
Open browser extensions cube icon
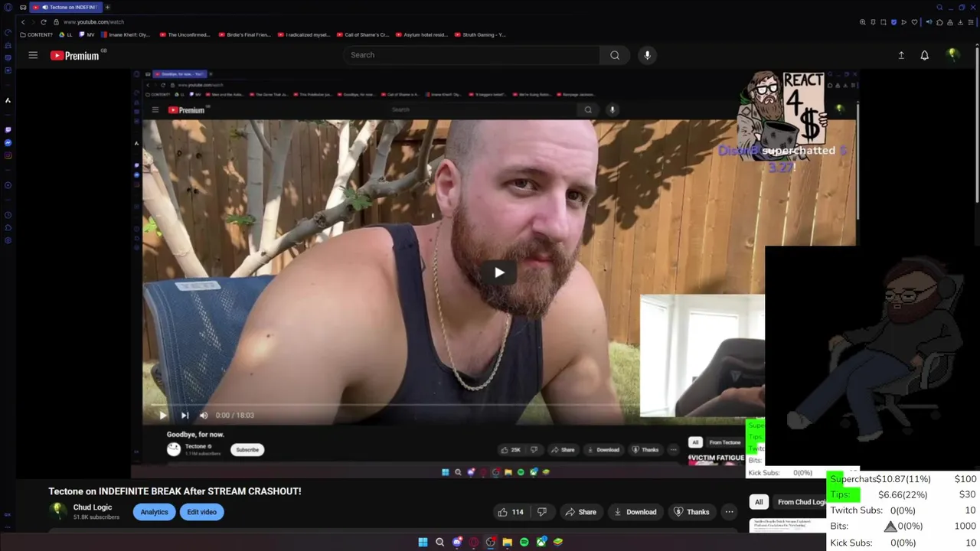939,22
